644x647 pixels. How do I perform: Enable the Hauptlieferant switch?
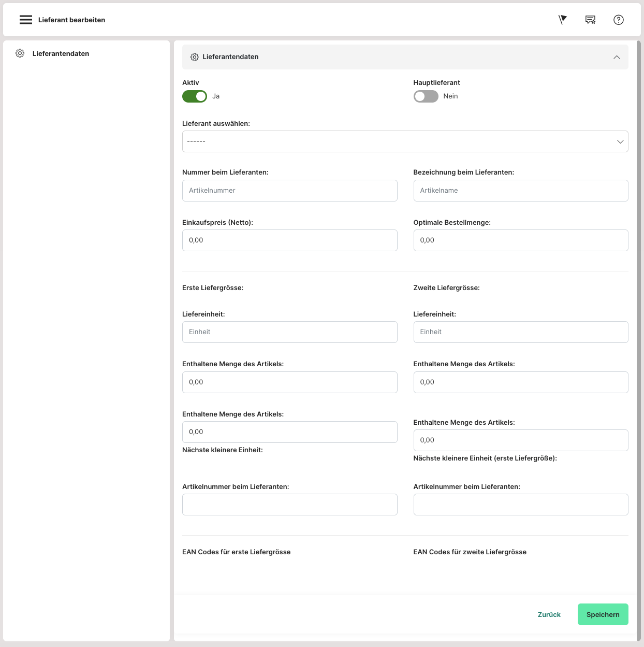tap(426, 96)
